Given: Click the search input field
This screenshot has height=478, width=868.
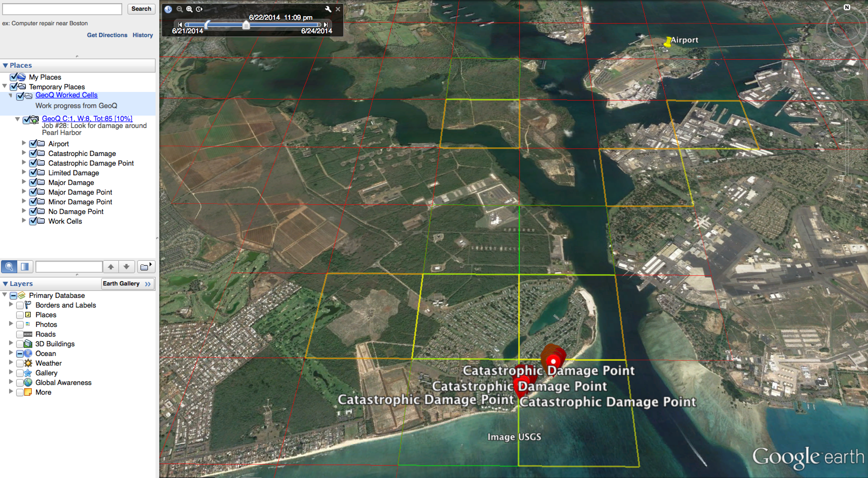Looking at the screenshot, I should [x=62, y=9].
